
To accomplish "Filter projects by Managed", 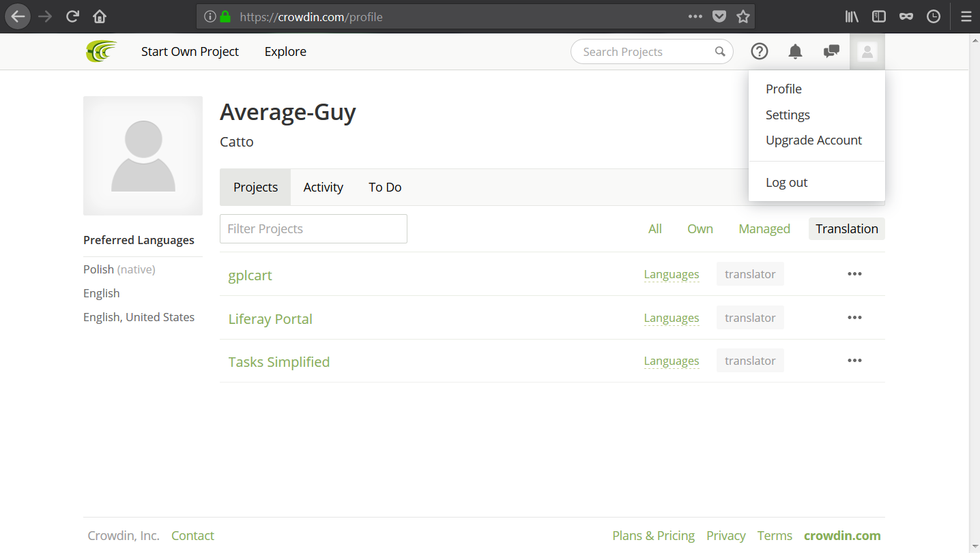I will tap(764, 229).
